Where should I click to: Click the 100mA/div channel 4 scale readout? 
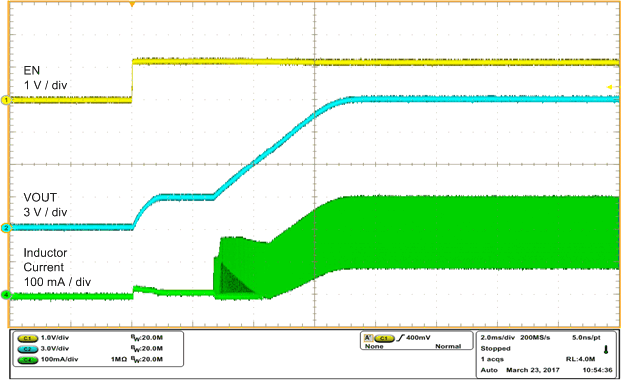pos(60,359)
